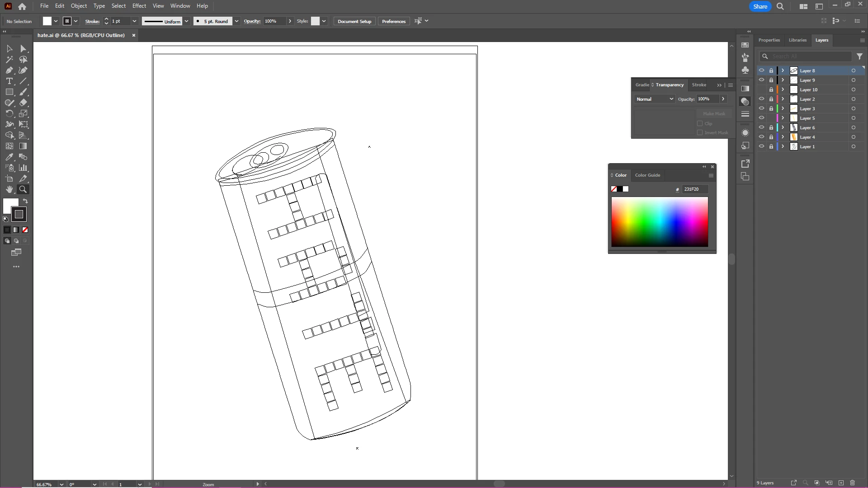Expand Layer 2 in the Layers panel
Screen dimensions: 868x488
pos(783,99)
